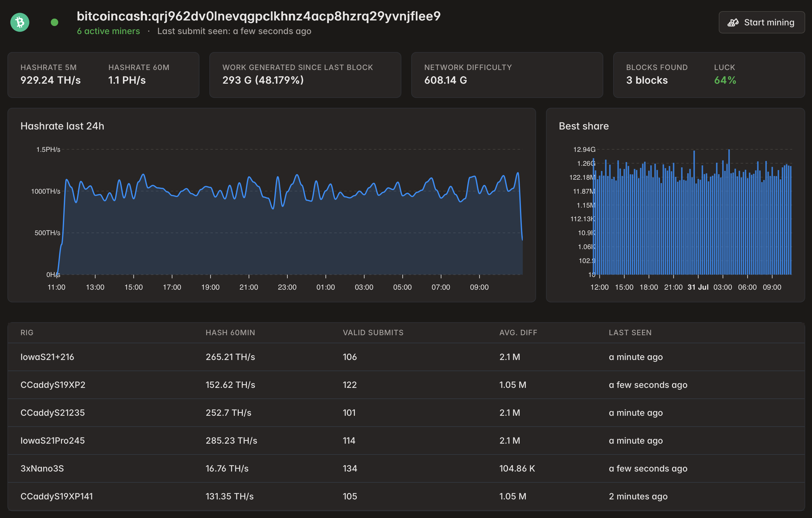Open the IowaS21Pro245 rig entry
Image resolution: width=812 pixels, height=518 pixels.
pos(53,441)
